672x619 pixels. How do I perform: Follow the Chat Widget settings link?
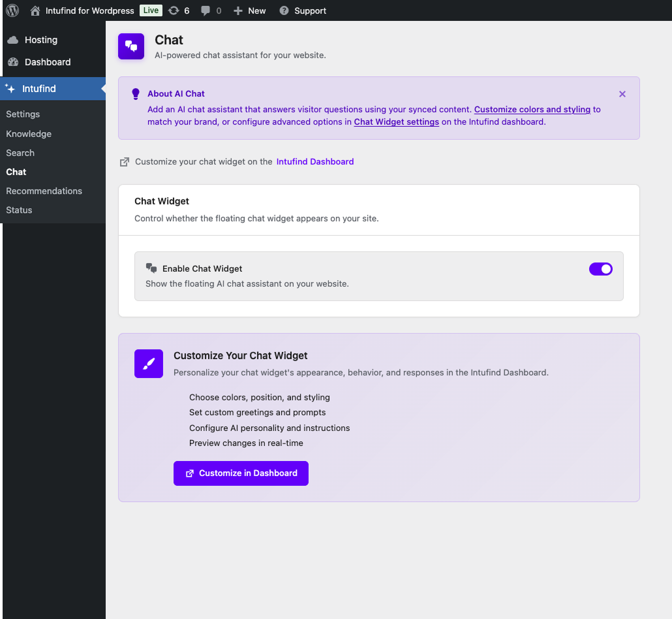(x=396, y=121)
